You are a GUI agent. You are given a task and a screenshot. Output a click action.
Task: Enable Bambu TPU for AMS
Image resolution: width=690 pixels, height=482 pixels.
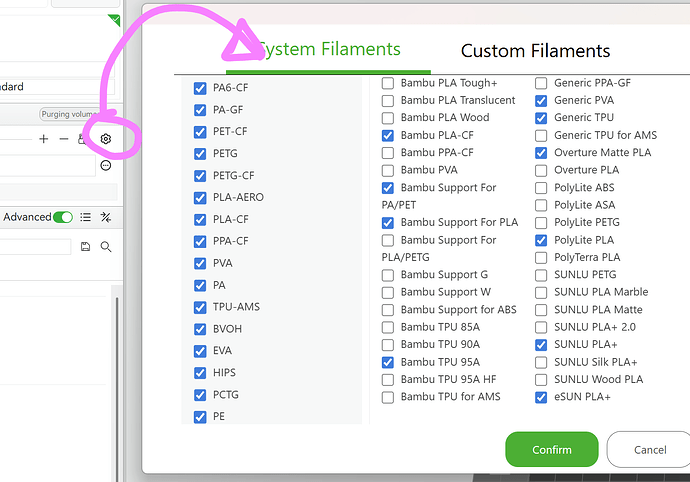pos(388,397)
